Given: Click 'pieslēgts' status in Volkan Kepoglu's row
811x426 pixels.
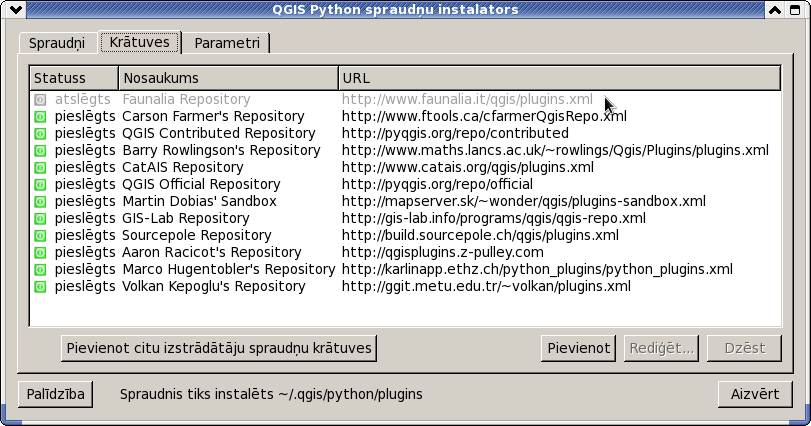Looking at the screenshot, I should coord(85,286).
